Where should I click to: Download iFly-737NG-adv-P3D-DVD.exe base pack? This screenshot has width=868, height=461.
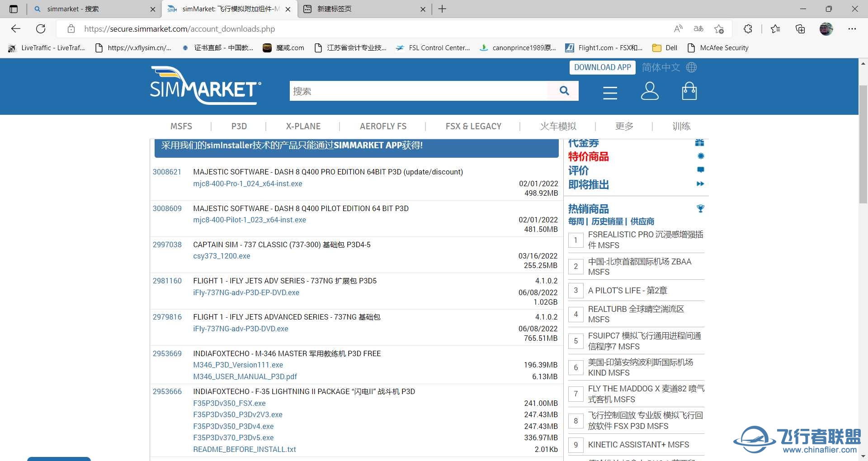point(241,329)
